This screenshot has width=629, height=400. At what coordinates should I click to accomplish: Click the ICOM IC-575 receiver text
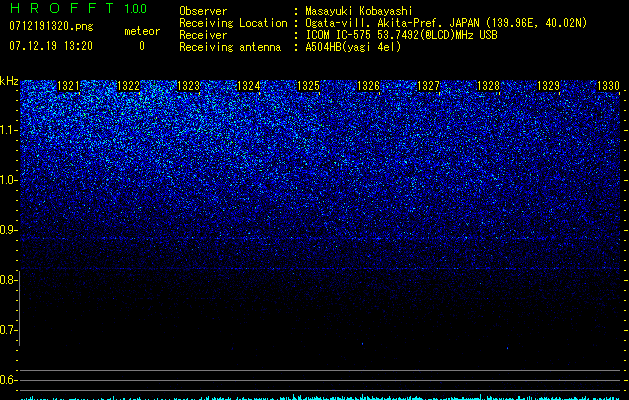pyautogui.click(x=401, y=35)
